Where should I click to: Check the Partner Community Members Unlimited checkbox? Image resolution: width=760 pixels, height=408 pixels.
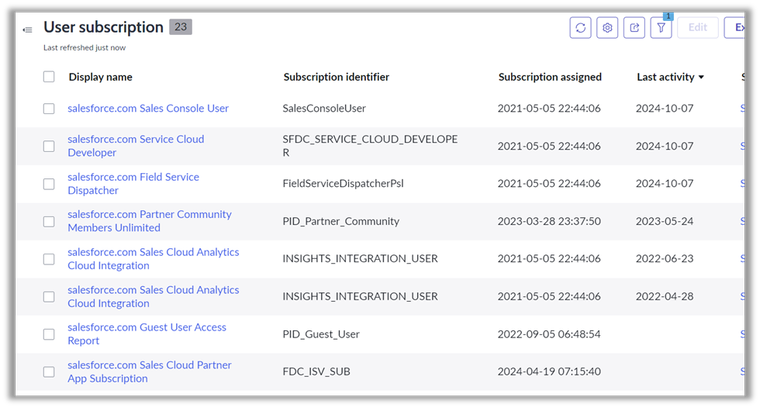49,221
